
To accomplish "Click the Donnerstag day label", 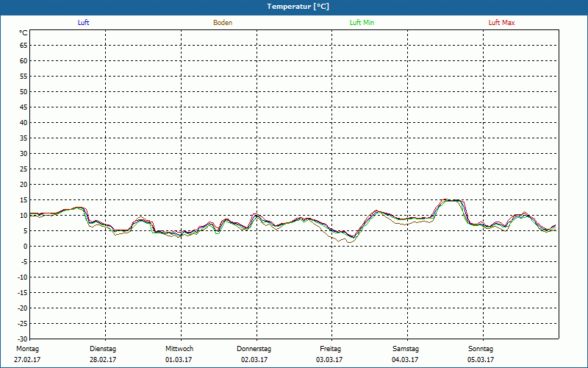I will click(254, 349).
